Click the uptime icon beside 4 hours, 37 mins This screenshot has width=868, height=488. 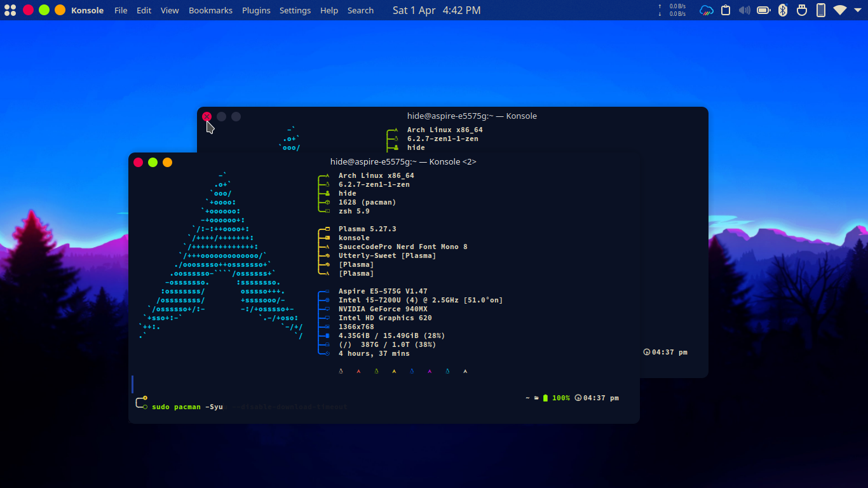(x=327, y=353)
